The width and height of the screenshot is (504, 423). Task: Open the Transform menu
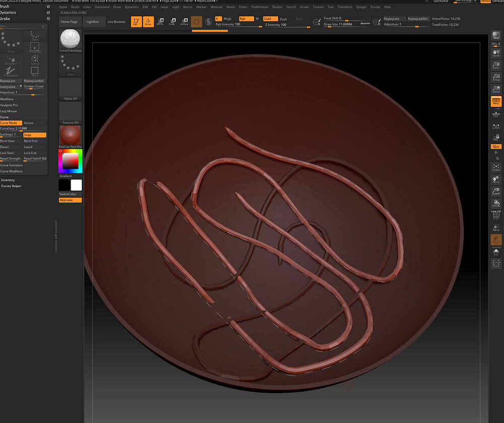tap(345, 7)
